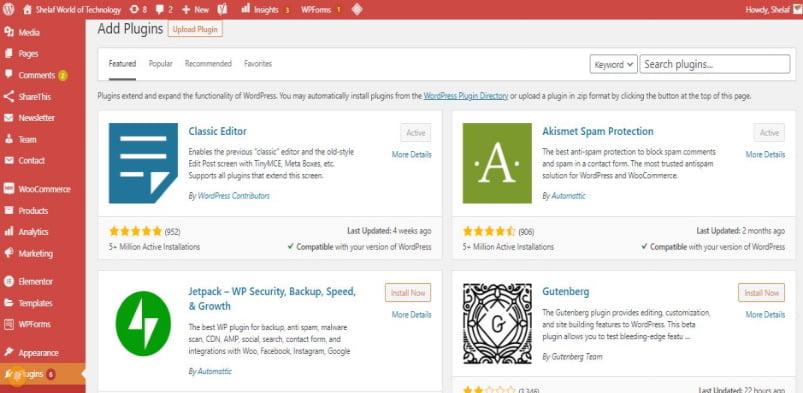Open Automattic author link under Akismet
Screen dimensions: 803x393
click(x=568, y=196)
